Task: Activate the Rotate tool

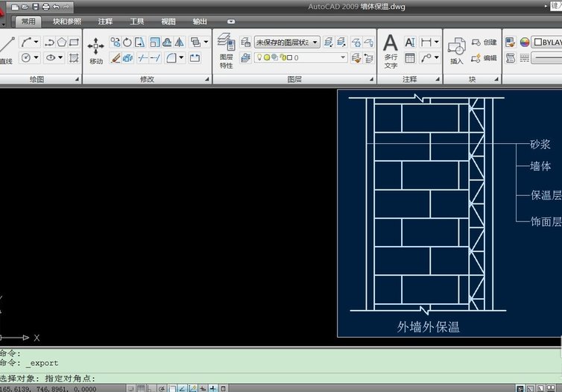Action: click(x=127, y=42)
